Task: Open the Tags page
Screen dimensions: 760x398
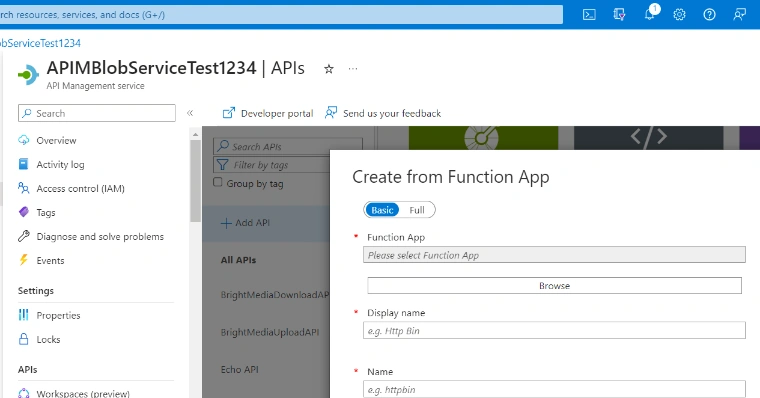Action: 46,212
